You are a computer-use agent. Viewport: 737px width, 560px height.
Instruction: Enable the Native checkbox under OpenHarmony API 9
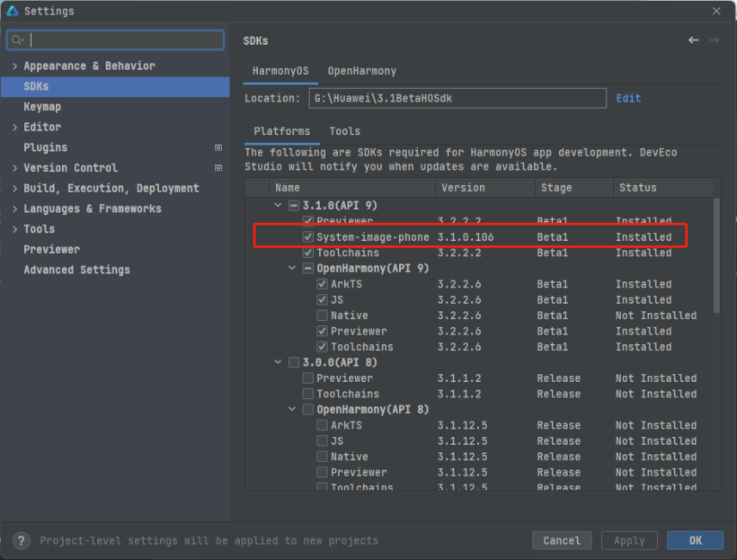(x=322, y=315)
